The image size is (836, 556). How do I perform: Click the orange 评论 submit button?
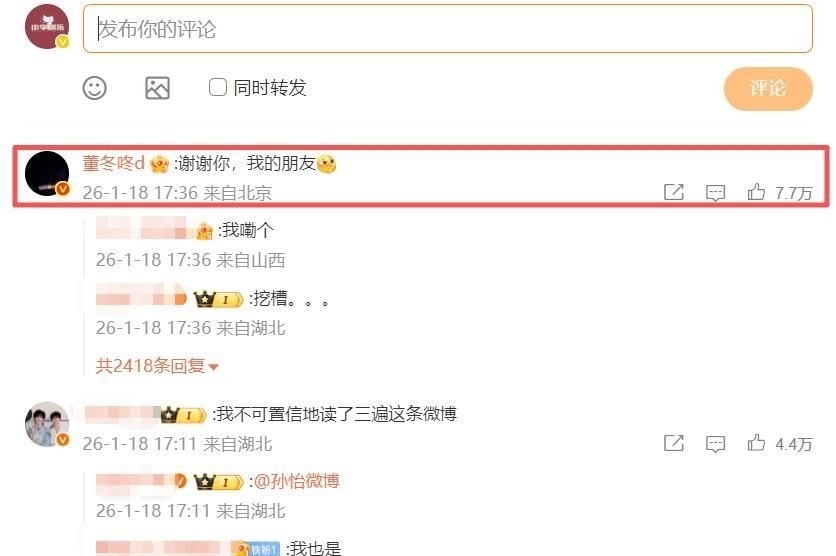[768, 88]
